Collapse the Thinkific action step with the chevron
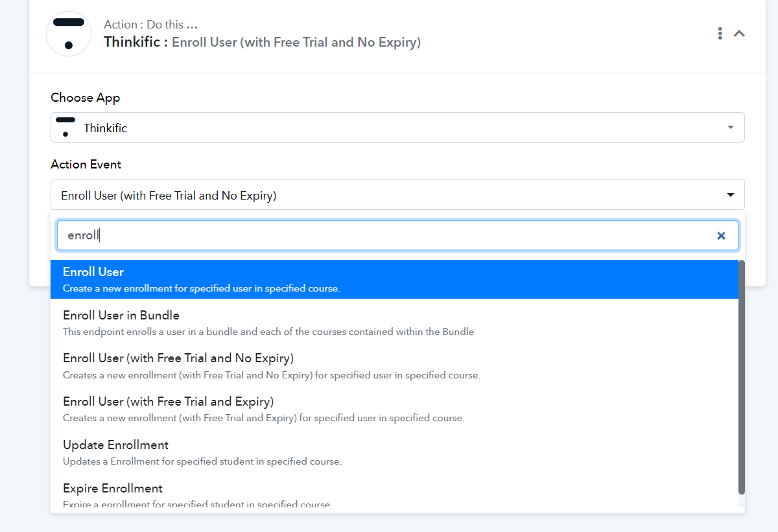Image resolution: width=778 pixels, height=532 pixels. point(739,34)
